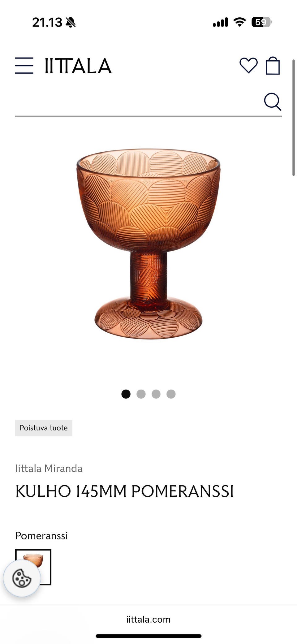
Task: Select the Pomeranssi color swatch
Action: pos(33,567)
